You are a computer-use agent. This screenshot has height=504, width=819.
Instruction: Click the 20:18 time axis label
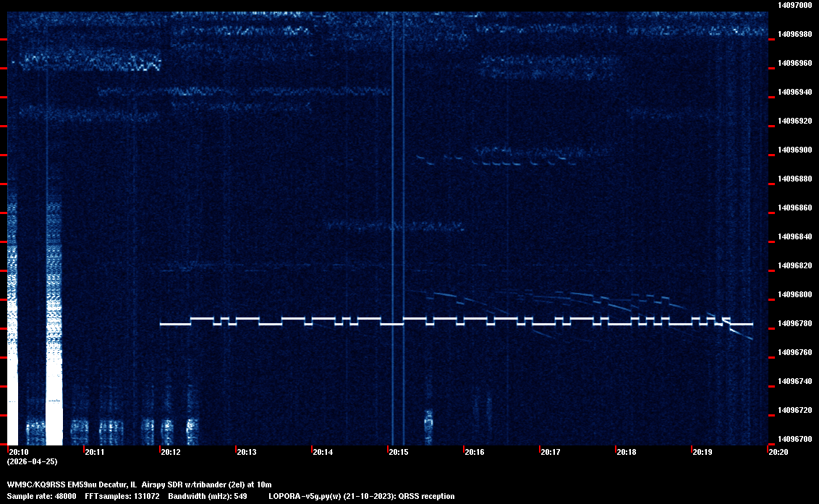(x=627, y=452)
